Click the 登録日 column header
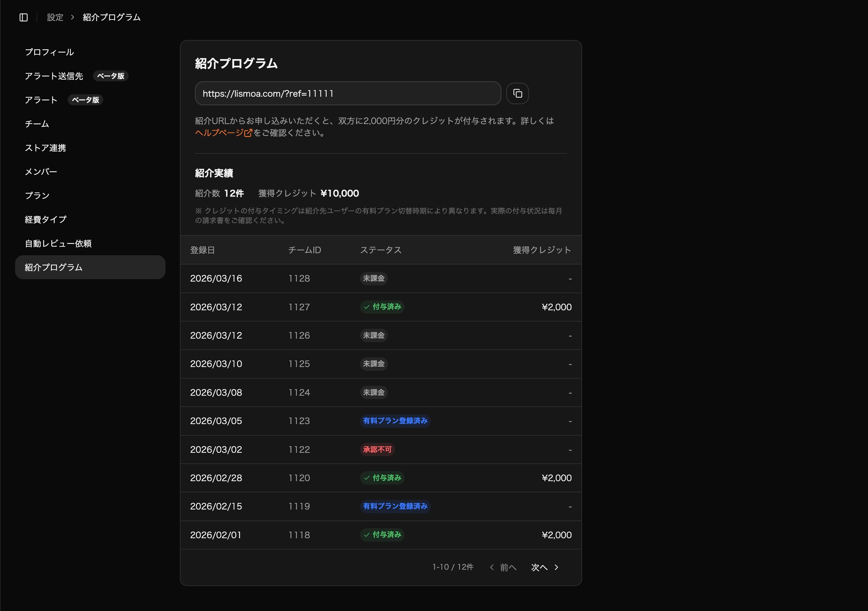The image size is (868, 611). click(x=202, y=250)
